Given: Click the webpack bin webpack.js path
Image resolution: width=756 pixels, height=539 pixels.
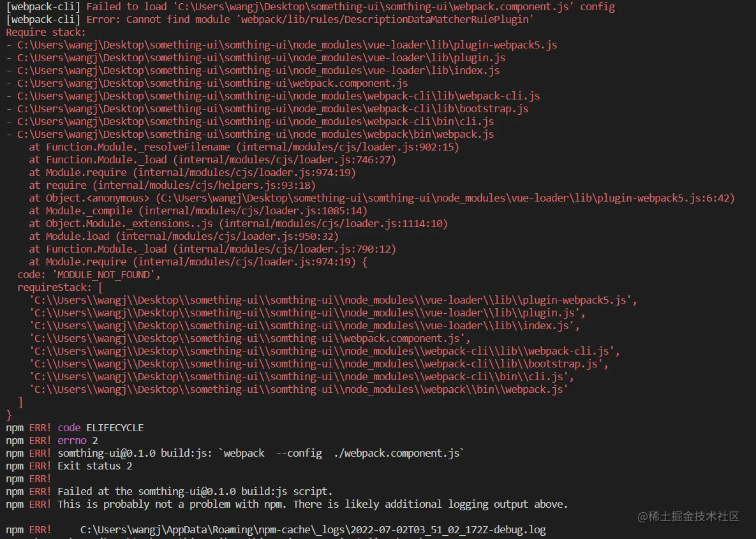Looking at the screenshot, I should (x=249, y=134).
